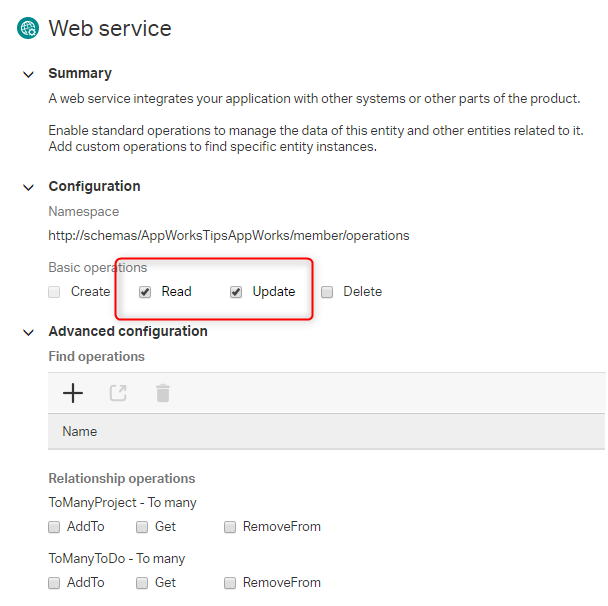Check Get under ToManyToDo
Viewport: 608px width, 606px height.
[142, 582]
